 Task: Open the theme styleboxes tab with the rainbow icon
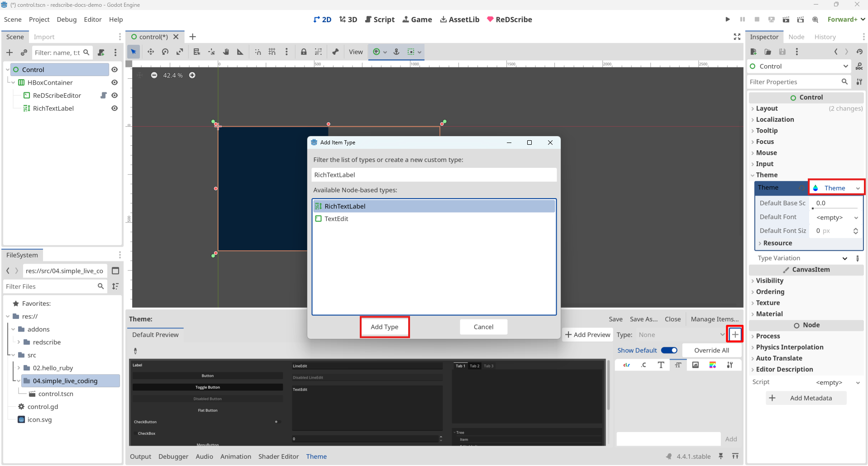coord(713,365)
